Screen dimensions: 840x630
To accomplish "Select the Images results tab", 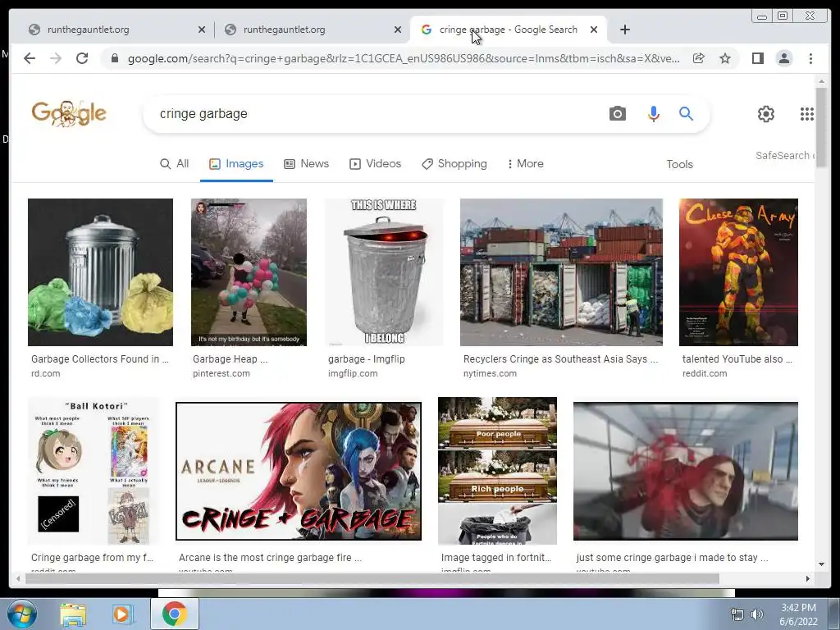I will pyautogui.click(x=236, y=164).
